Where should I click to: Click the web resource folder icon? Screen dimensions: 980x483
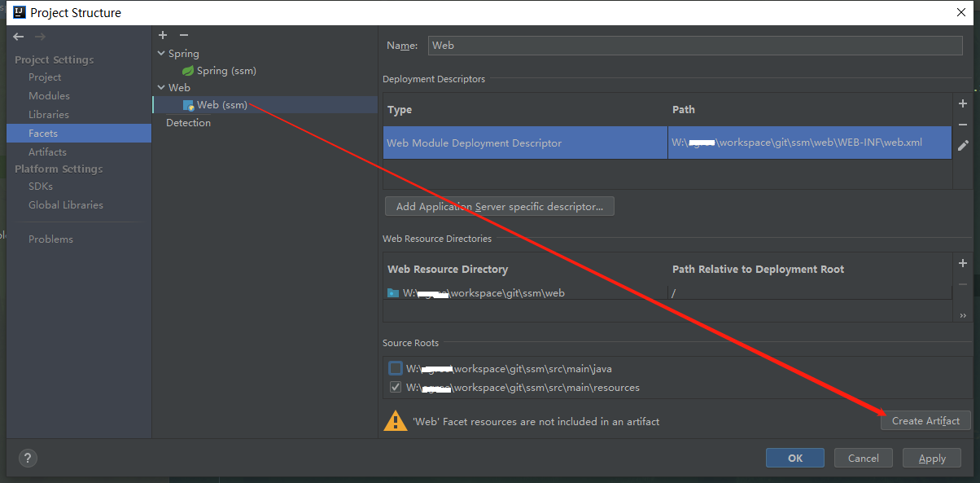point(393,293)
